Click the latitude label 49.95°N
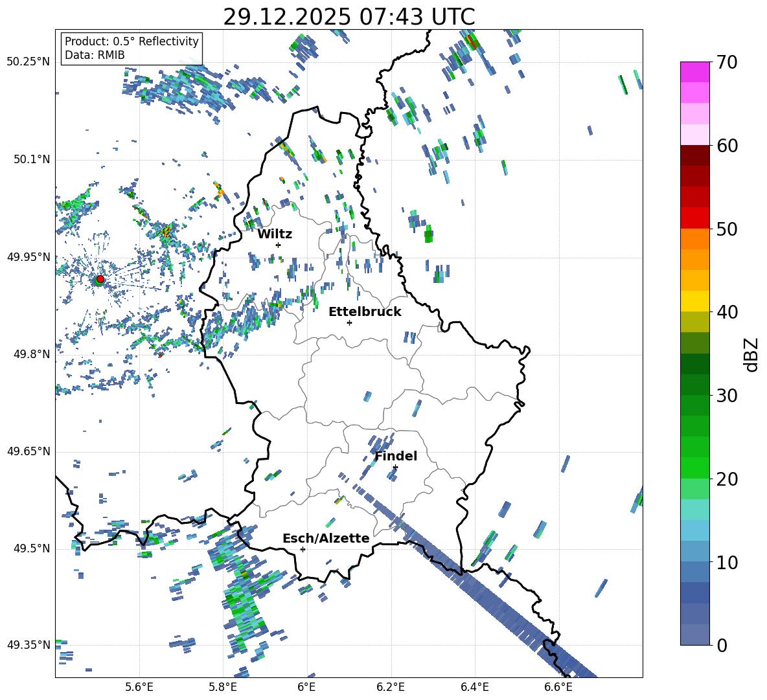 pos(29,256)
